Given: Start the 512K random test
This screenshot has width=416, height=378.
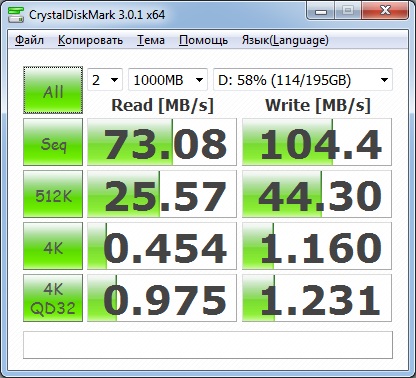Looking at the screenshot, I should (53, 194).
